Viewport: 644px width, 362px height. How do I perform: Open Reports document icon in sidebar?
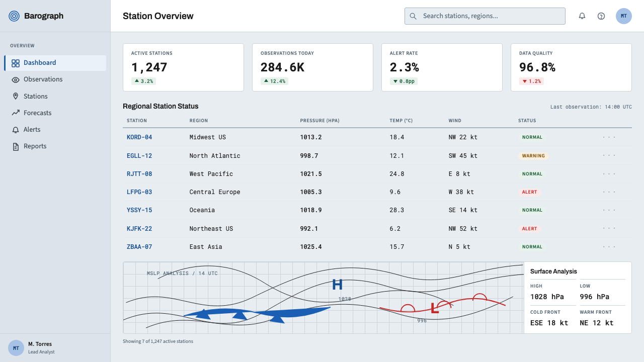click(x=16, y=146)
